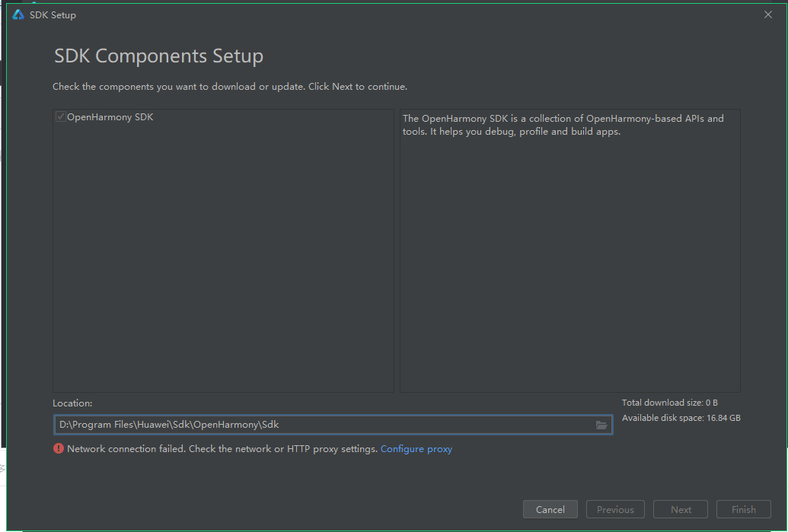Image resolution: width=788 pixels, height=532 pixels.
Task: Go back with the Previous button
Action: 615,509
